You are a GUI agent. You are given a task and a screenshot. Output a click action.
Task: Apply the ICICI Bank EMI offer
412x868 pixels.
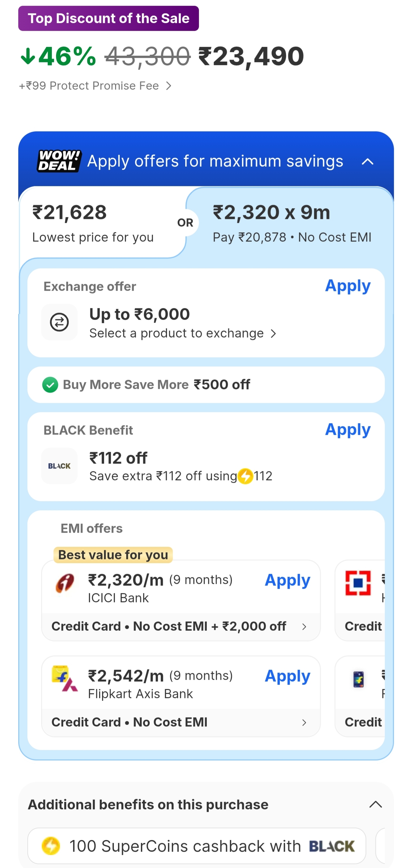287,581
